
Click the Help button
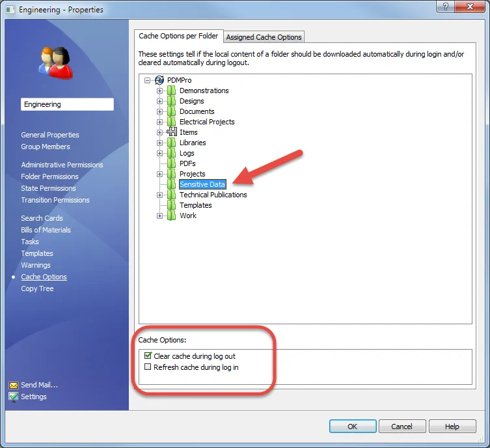pyautogui.click(x=452, y=427)
